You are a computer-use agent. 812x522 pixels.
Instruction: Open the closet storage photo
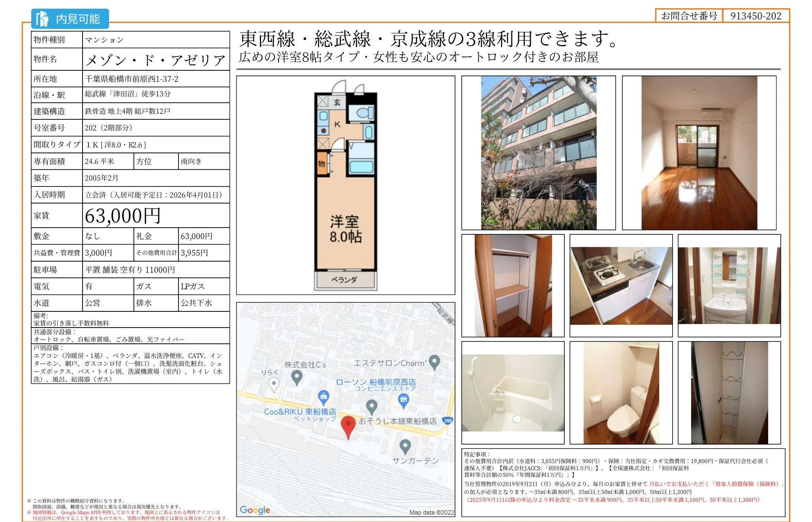tap(513, 286)
